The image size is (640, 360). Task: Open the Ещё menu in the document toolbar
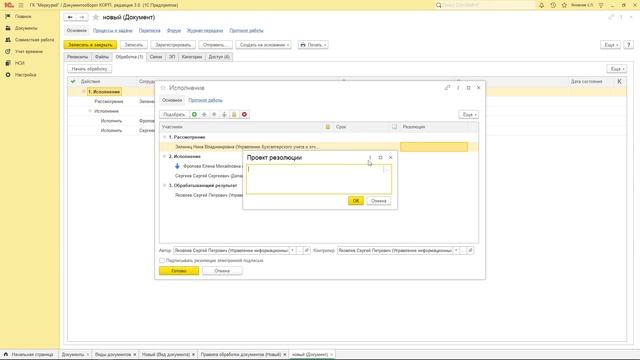pos(611,45)
